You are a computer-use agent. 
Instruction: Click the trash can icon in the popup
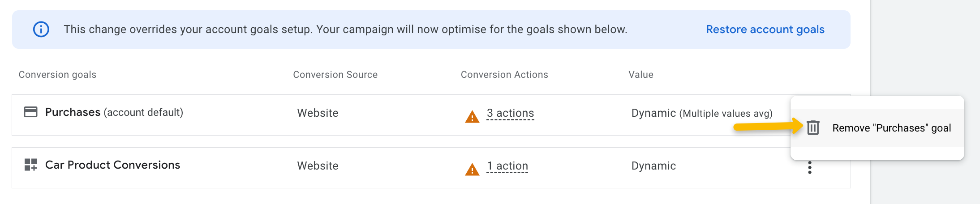click(813, 128)
